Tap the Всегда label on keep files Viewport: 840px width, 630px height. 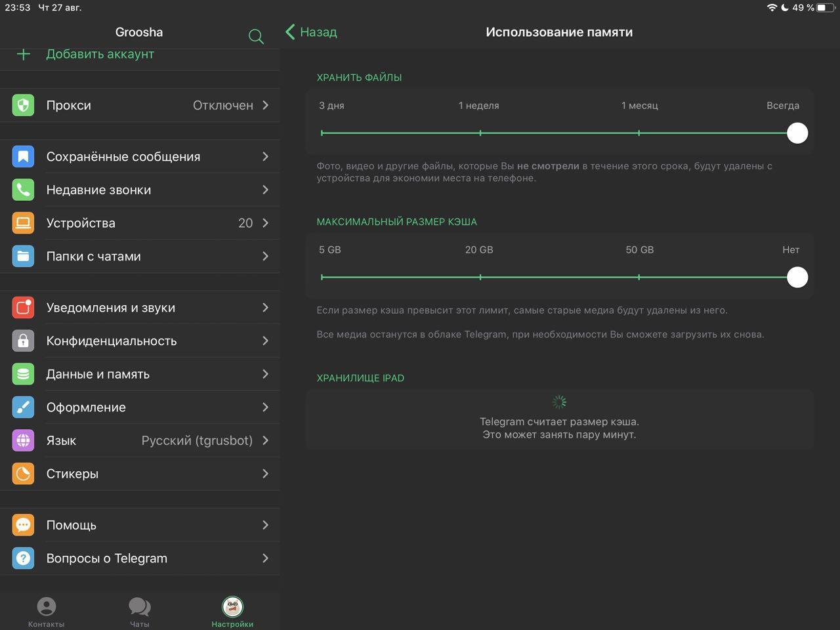tap(783, 106)
